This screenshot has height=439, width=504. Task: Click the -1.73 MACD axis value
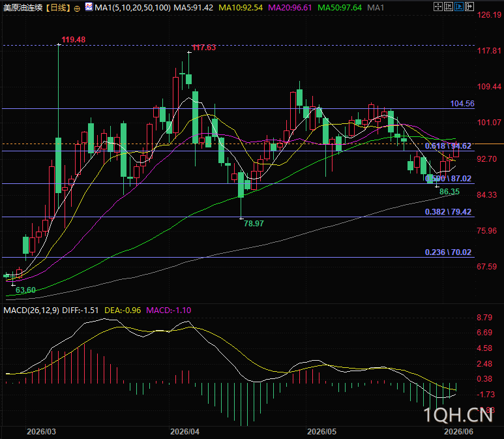pyautogui.click(x=486, y=394)
